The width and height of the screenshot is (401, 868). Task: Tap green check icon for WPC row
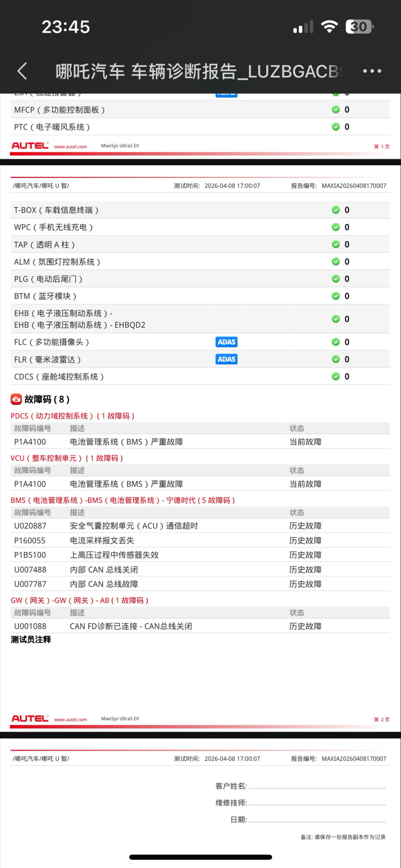pyautogui.click(x=336, y=227)
